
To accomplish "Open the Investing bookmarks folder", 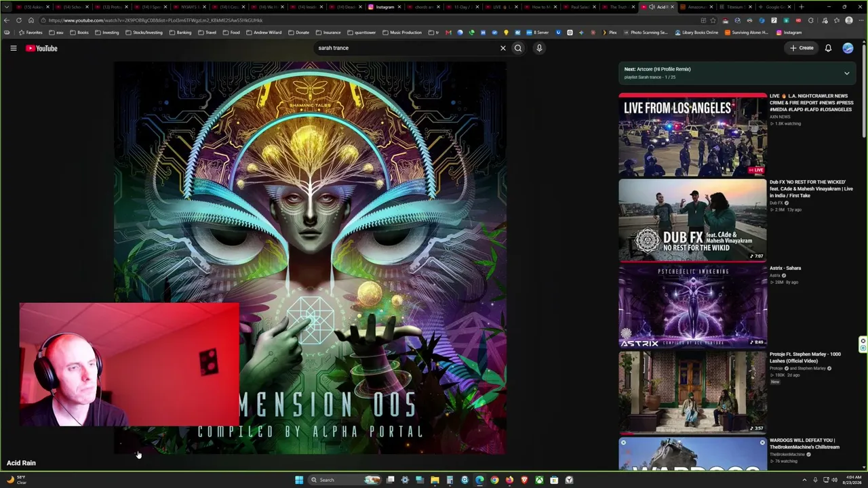I will (x=107, y=33).
